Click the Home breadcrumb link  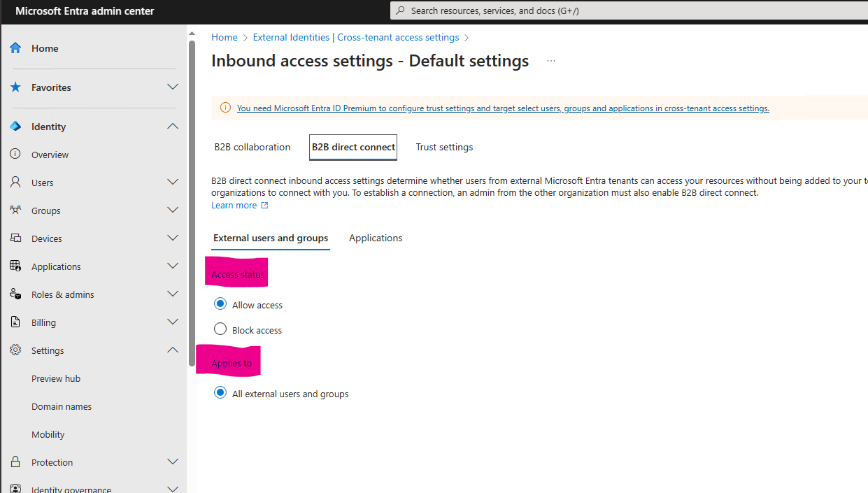click(x=225, y=37)
